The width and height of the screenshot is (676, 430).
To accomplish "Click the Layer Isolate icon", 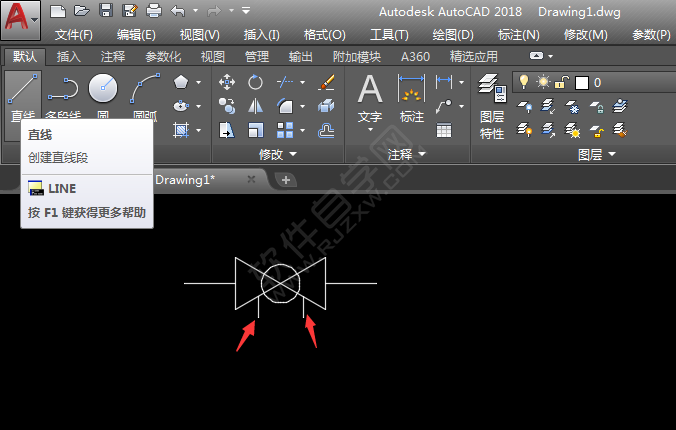I will click(x=548, y=106).
